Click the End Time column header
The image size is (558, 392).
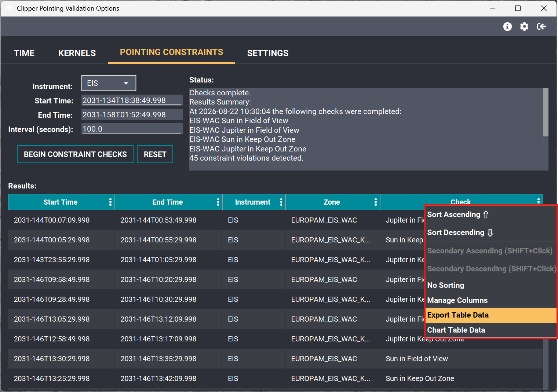point(168,202)
